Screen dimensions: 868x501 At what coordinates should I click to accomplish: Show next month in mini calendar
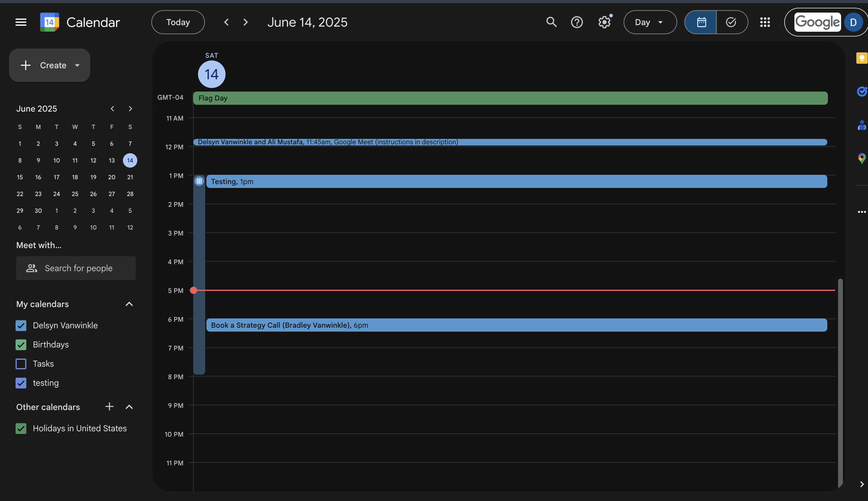[130, 109]
